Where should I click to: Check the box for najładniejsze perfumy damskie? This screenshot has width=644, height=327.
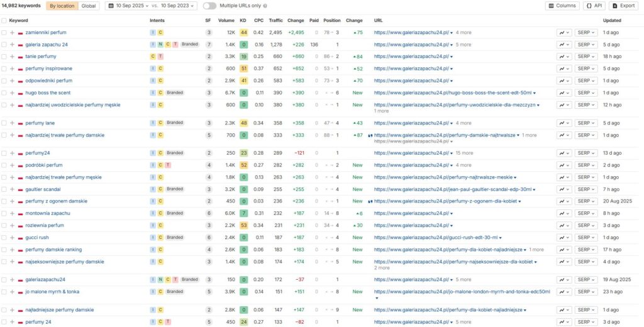[x=4, y=310]
